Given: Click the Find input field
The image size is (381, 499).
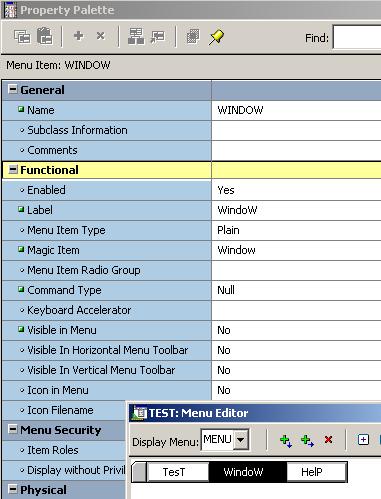Looking at the screenshot, I should (x=357, y=37).
